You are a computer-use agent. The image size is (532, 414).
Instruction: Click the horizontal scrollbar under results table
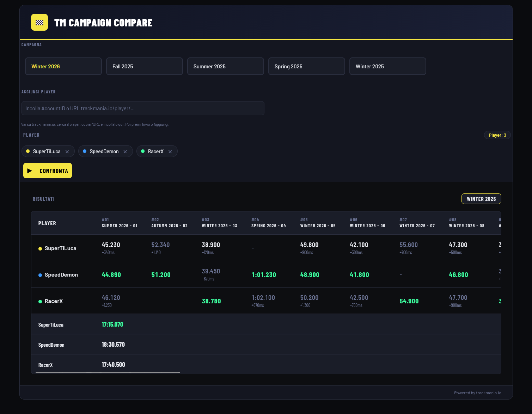click(108, 372)
